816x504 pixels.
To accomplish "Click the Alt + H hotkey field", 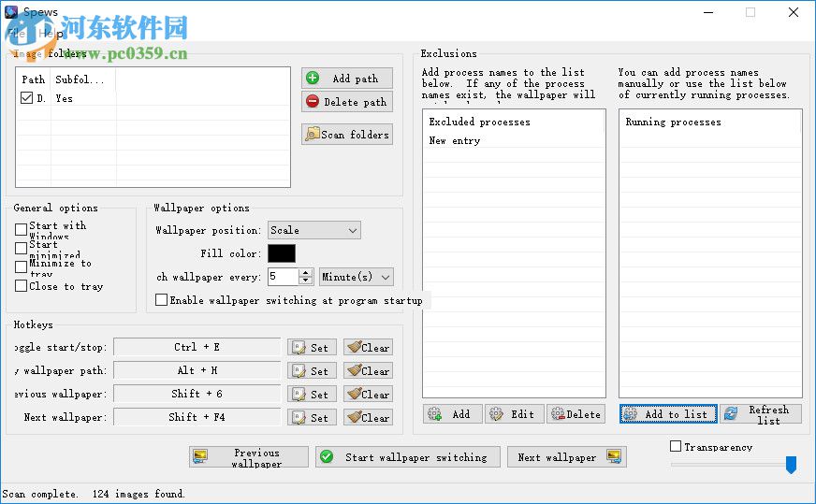I will (197, 370).
